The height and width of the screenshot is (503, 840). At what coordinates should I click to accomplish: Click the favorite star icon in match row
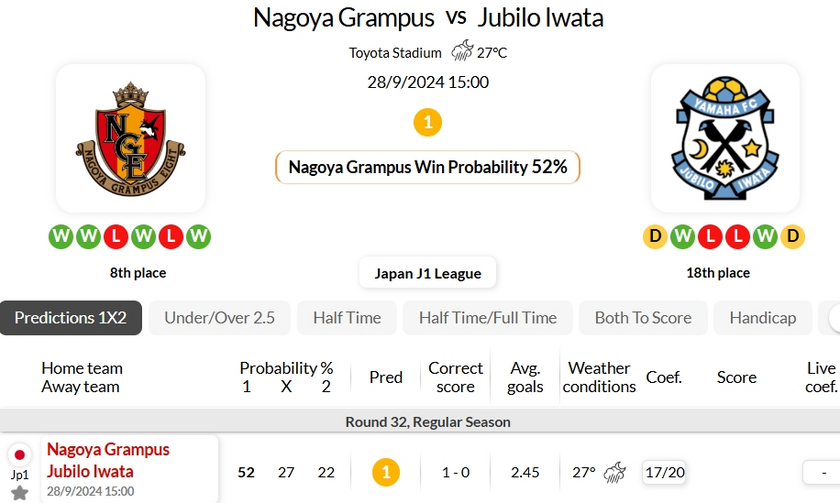(20, 492)
